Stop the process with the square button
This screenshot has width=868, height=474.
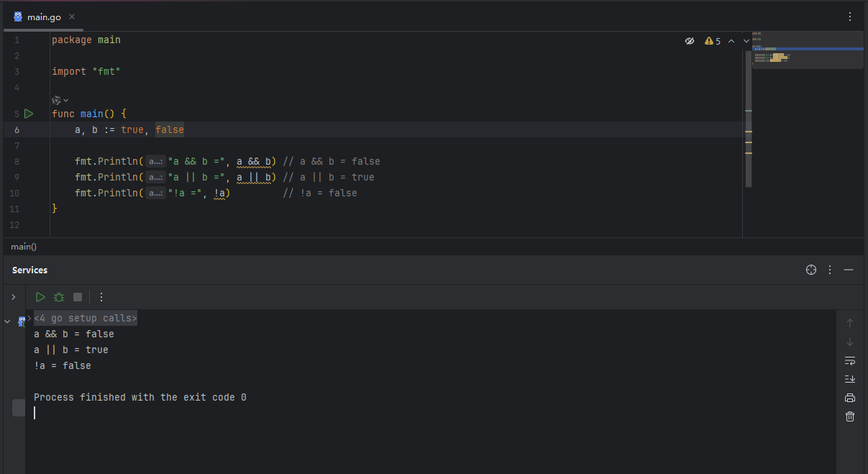(x=78, y=297)
